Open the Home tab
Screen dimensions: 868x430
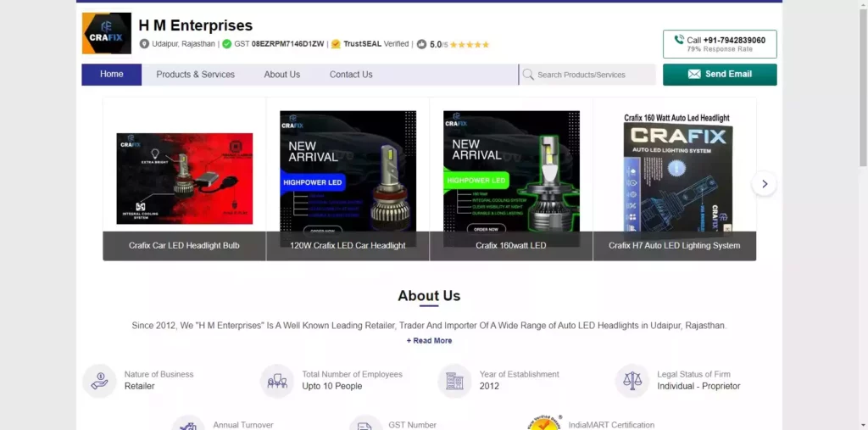pyautogui.click(x=112, y=75)
